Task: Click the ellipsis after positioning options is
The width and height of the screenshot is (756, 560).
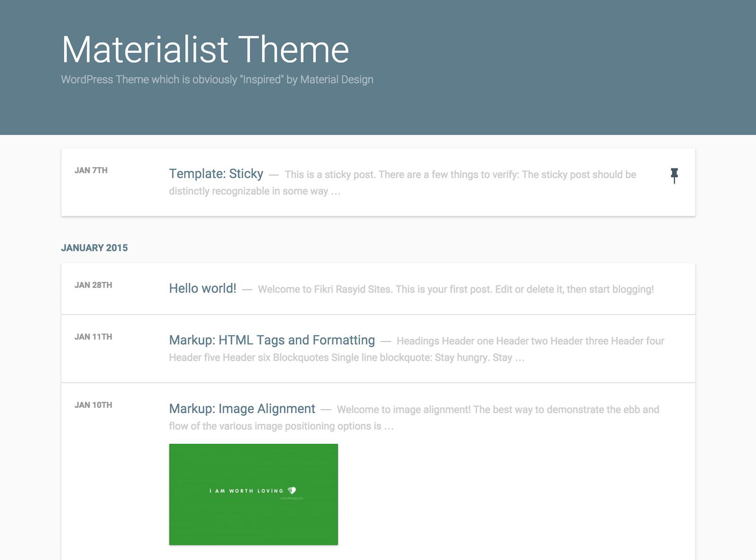Action: [x=388, y=427]
